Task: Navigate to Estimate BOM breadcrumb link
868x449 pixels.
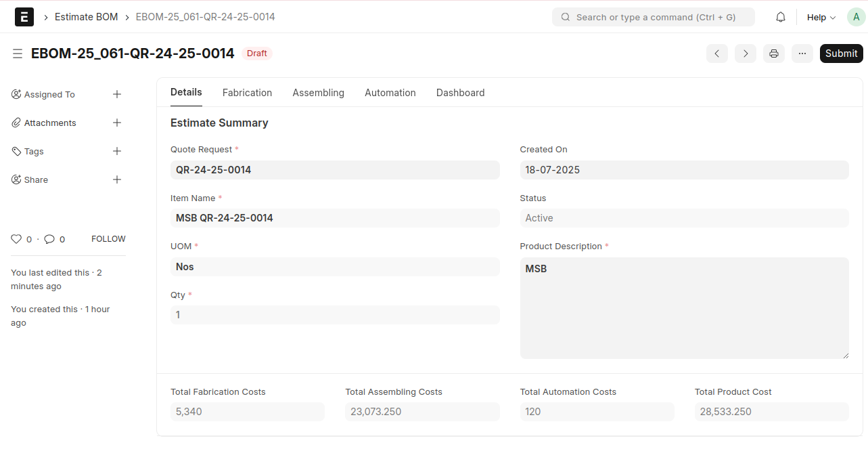Action: click(86, 17)
